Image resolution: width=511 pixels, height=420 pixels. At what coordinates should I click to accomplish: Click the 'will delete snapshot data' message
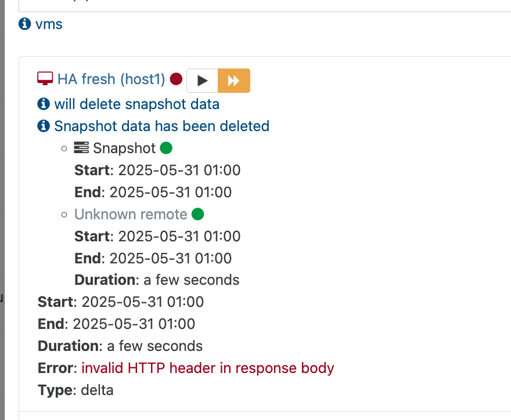137,104
